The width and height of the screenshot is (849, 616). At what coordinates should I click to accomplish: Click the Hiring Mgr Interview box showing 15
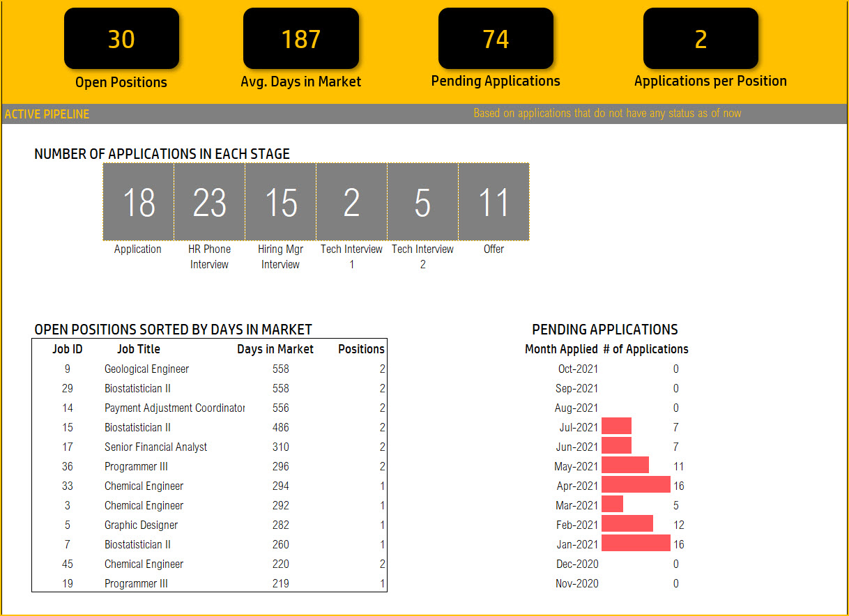tap(280, 202)
